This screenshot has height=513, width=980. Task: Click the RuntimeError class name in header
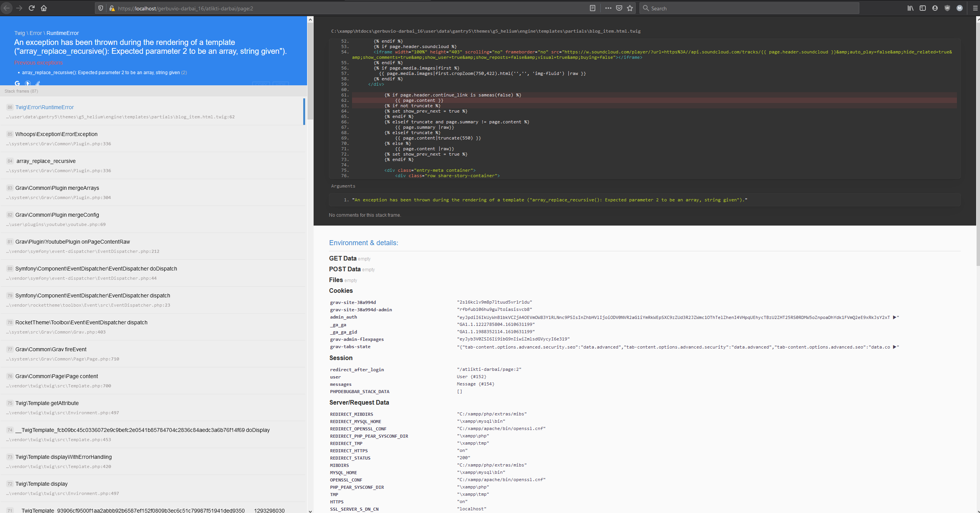click(63, 33)
